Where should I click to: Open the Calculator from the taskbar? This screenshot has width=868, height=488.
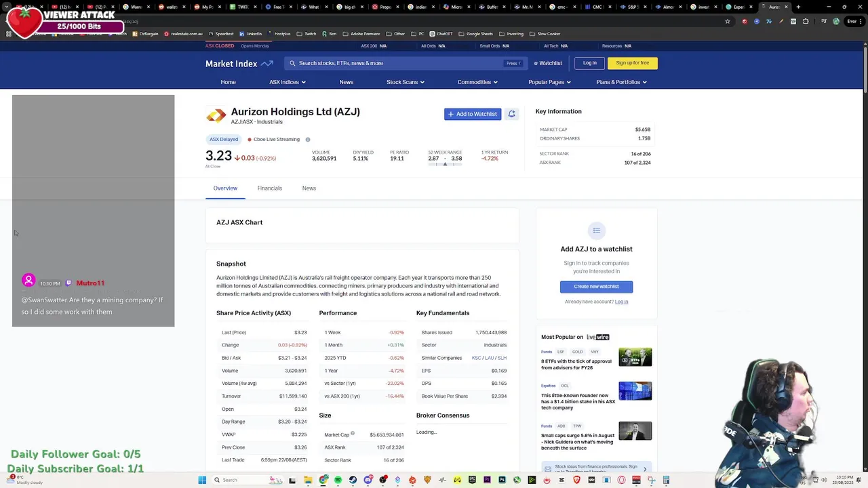pyautogui.click(x=666, y=480)
